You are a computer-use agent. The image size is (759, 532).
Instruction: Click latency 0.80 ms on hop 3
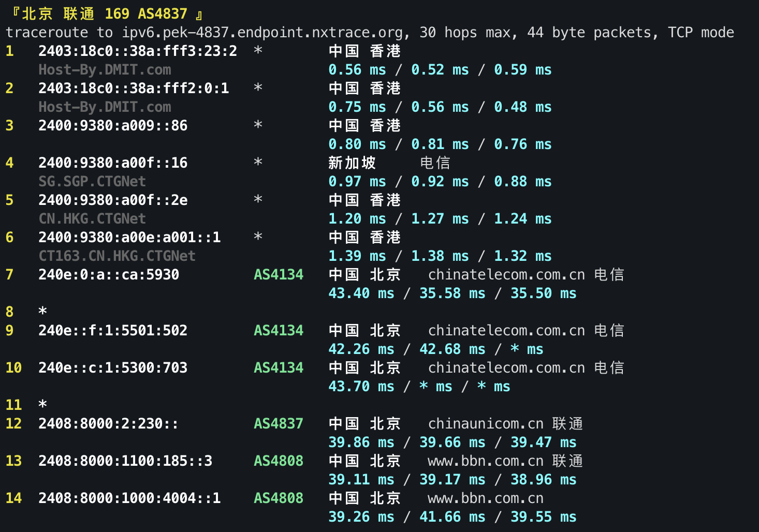point(357,144)
